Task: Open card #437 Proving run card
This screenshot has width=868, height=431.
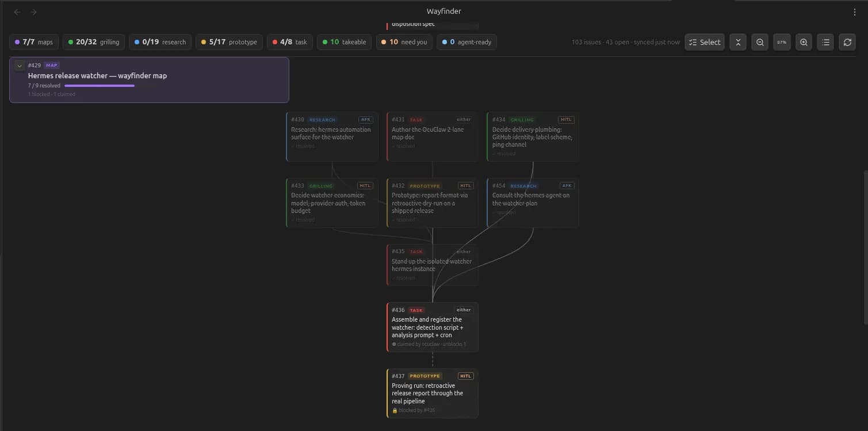Action: [x=433, y=393]
